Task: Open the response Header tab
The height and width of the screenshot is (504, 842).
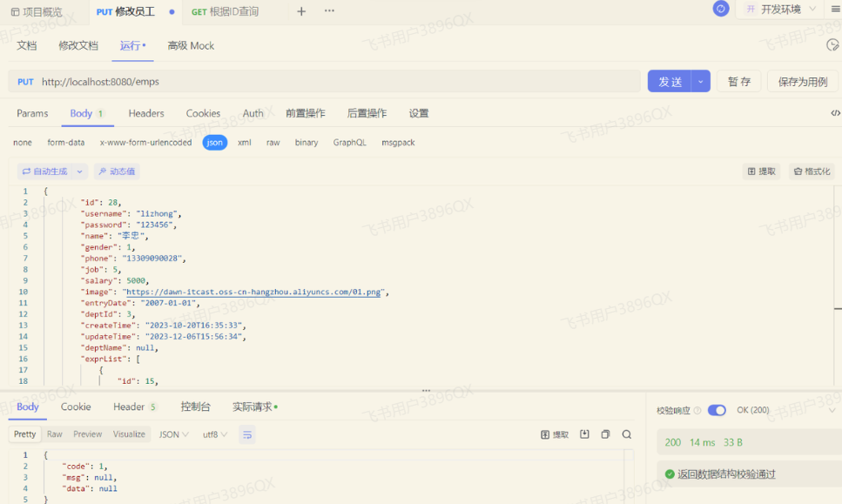Action: [135, 407]
